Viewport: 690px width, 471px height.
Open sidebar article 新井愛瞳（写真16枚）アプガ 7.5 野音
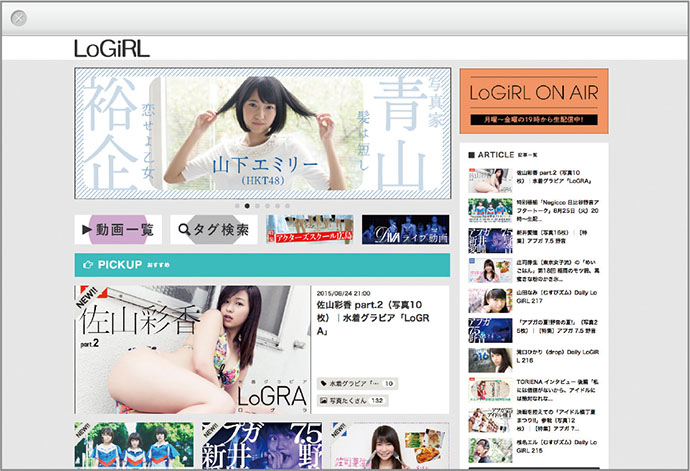tap(534, 240)
